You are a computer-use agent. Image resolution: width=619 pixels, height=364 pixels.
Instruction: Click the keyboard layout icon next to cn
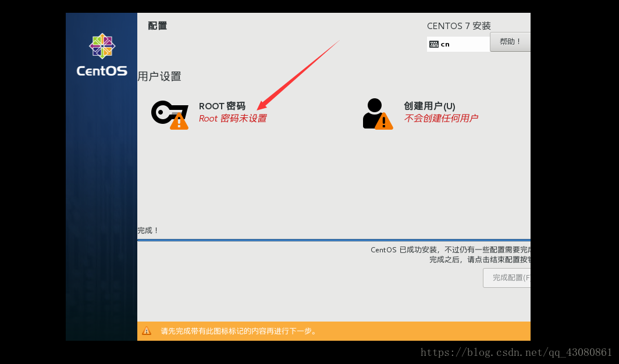point(434,44)
